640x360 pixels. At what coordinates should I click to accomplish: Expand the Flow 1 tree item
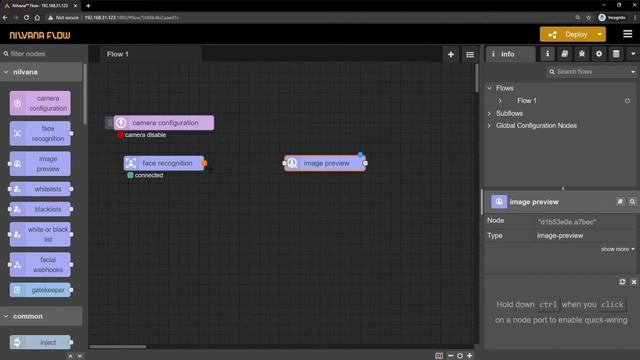pos(500,101)
